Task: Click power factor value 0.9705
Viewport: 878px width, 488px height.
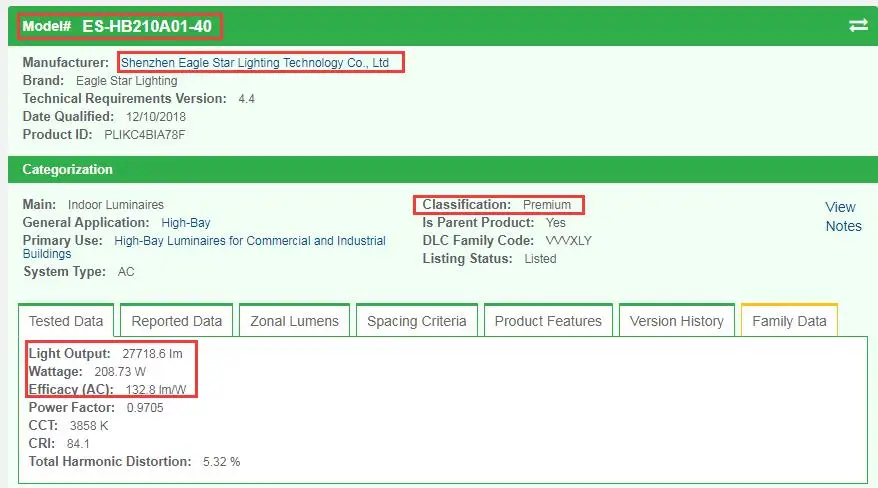Action: [145, 407]
